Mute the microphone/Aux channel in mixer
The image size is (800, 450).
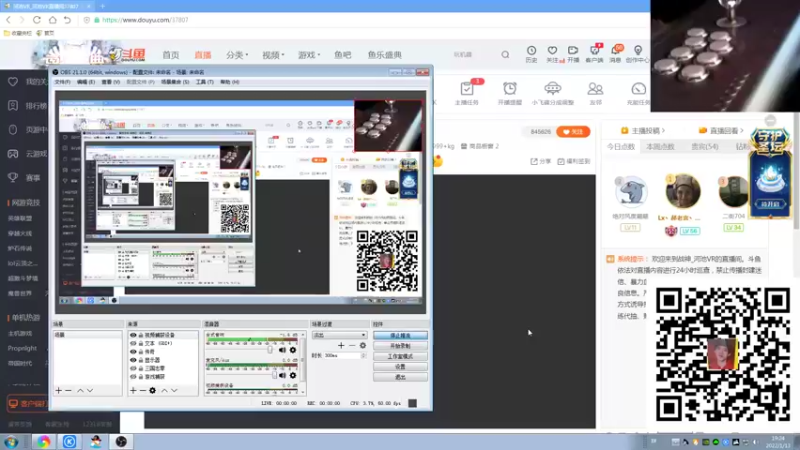[282, 376]
